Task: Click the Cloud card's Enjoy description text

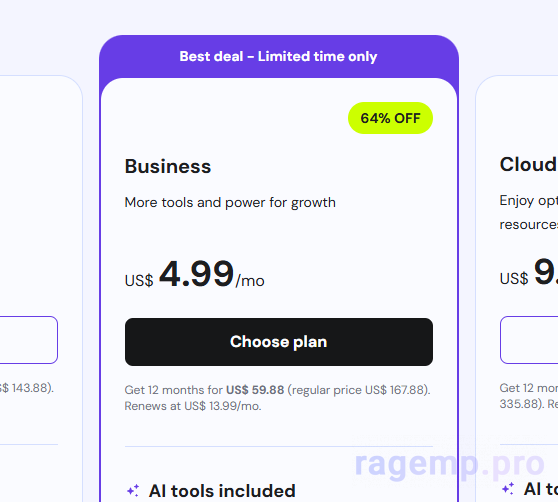Action: point(528,212)
